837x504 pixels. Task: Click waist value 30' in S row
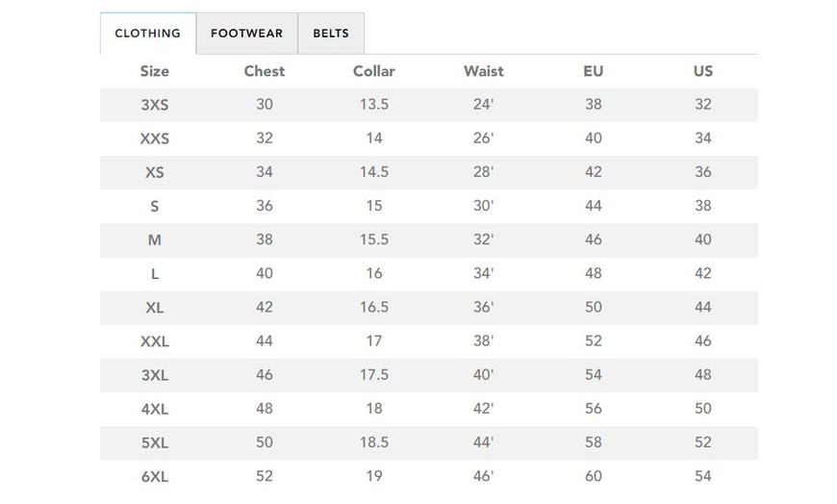[x=484, y=206]
